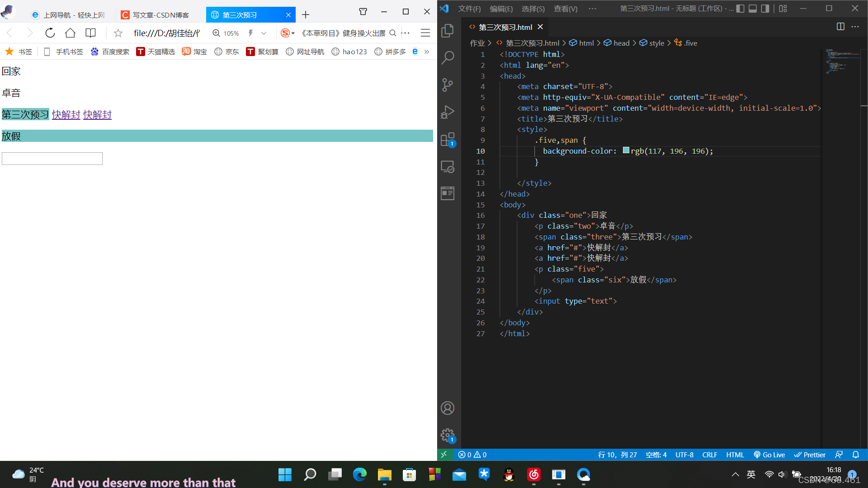Change language mode HTML
The width and height of the screenshot is (868, 488).
tap(735, 455)
